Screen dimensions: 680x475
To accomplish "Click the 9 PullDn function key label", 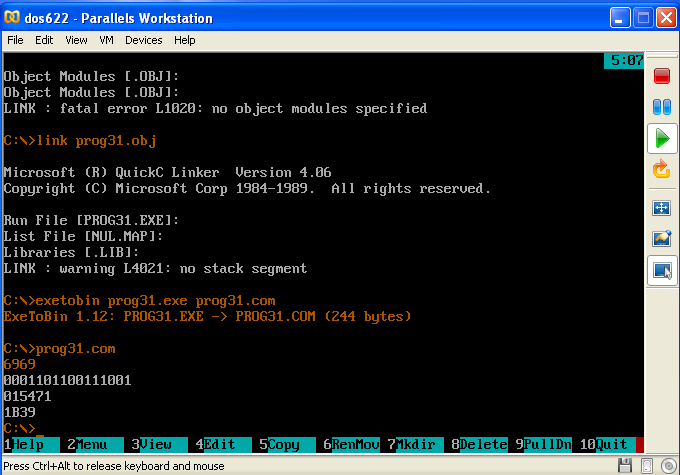I will [x=543, y=445].
